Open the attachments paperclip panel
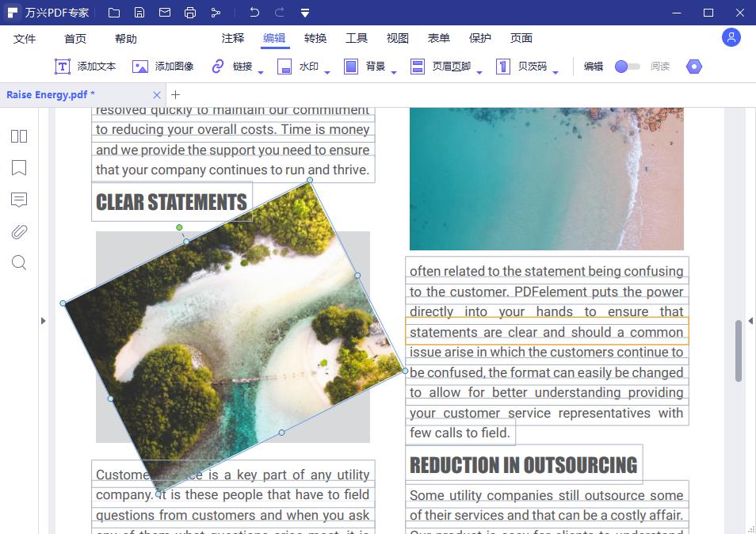The width and height of the screenshot is (756, 534). click(x=19, y=231)
